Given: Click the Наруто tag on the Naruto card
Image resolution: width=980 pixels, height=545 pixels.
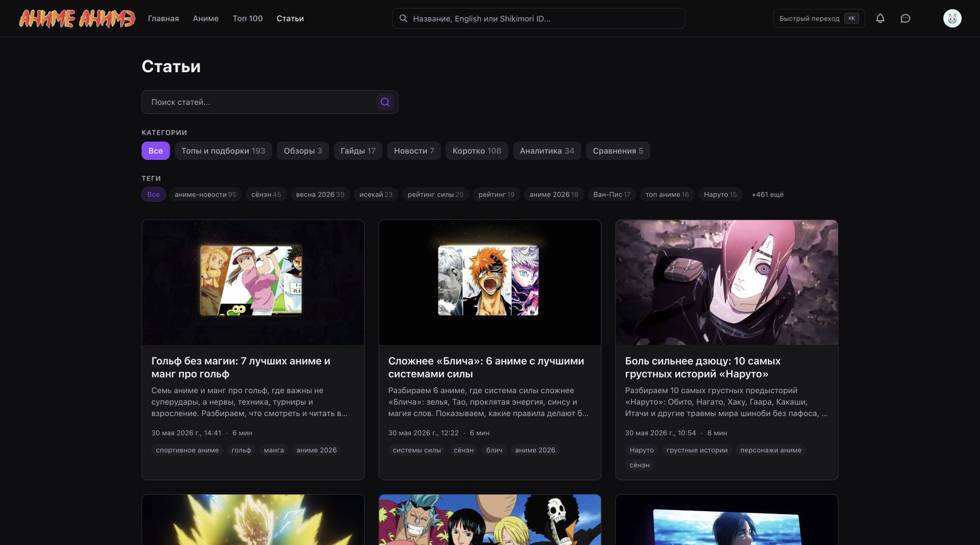Looking at the screenshot, I should click(641, 450).
